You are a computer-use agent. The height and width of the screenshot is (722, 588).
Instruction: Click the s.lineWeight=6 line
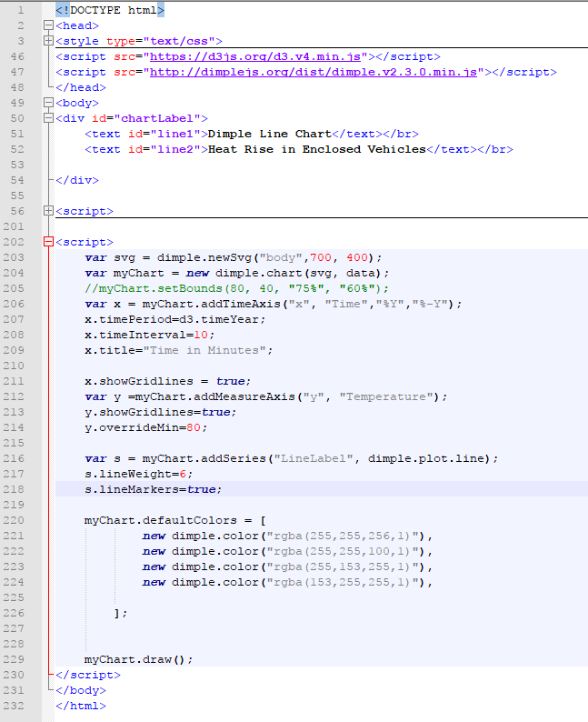(138, 474)
